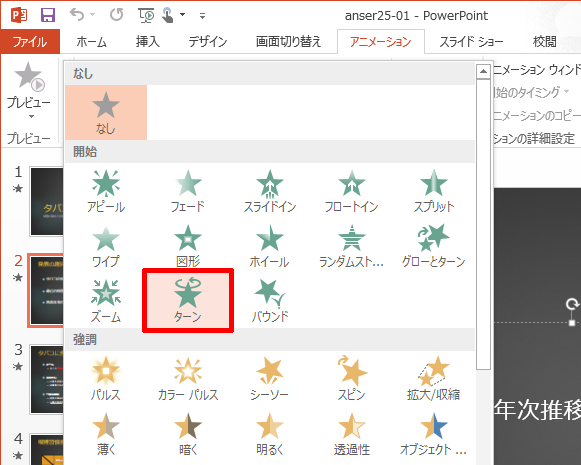Open the ファイル menu
Screen dimensions: 581x465
pos(30,42)
